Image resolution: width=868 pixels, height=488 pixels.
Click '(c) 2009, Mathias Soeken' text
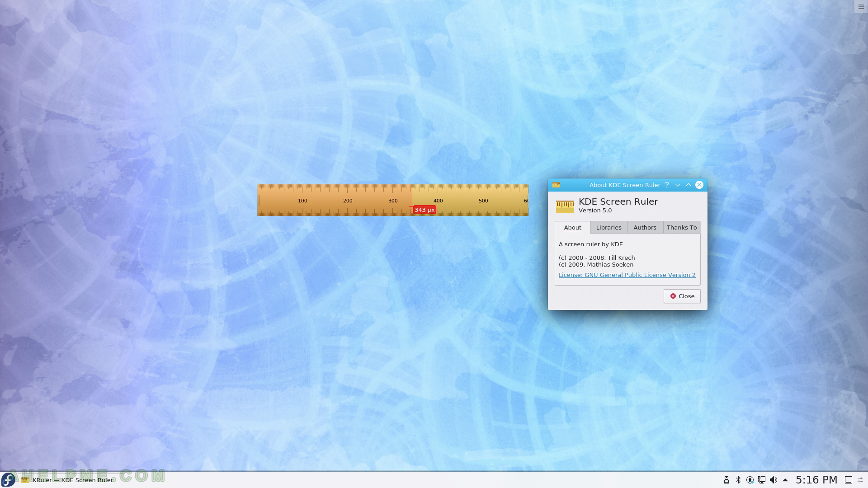click(x=596, y=265)
